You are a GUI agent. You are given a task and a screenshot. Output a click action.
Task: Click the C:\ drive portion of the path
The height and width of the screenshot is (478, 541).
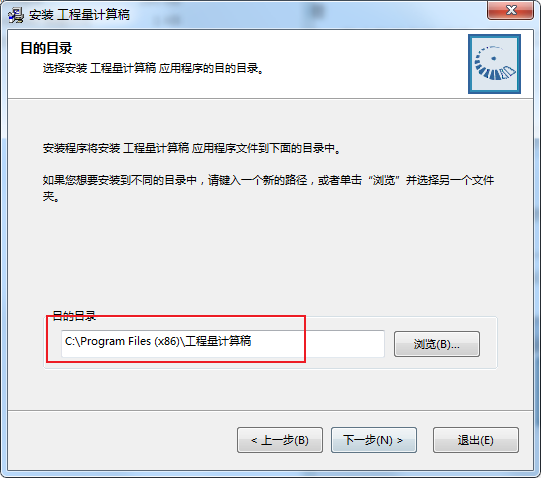72,341
